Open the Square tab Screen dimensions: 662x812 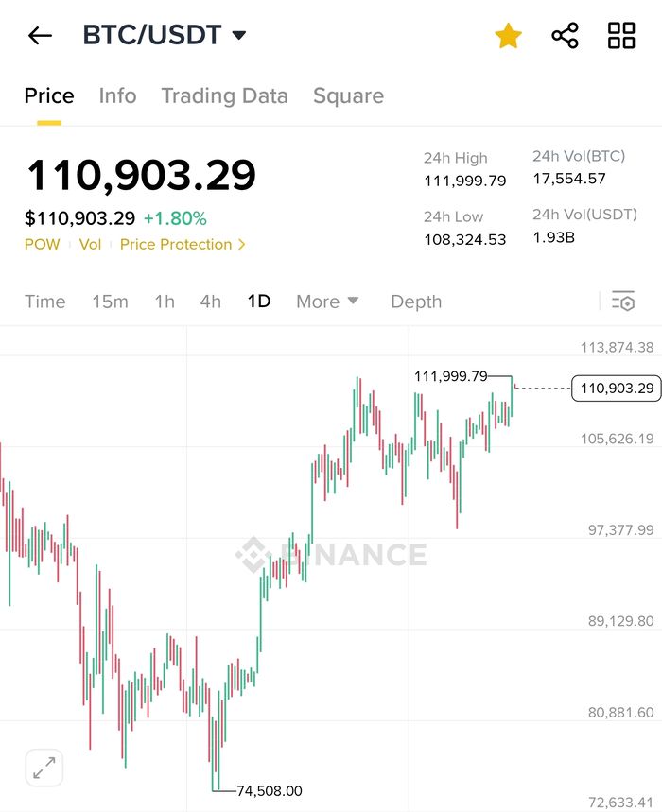tap(348, 95)
